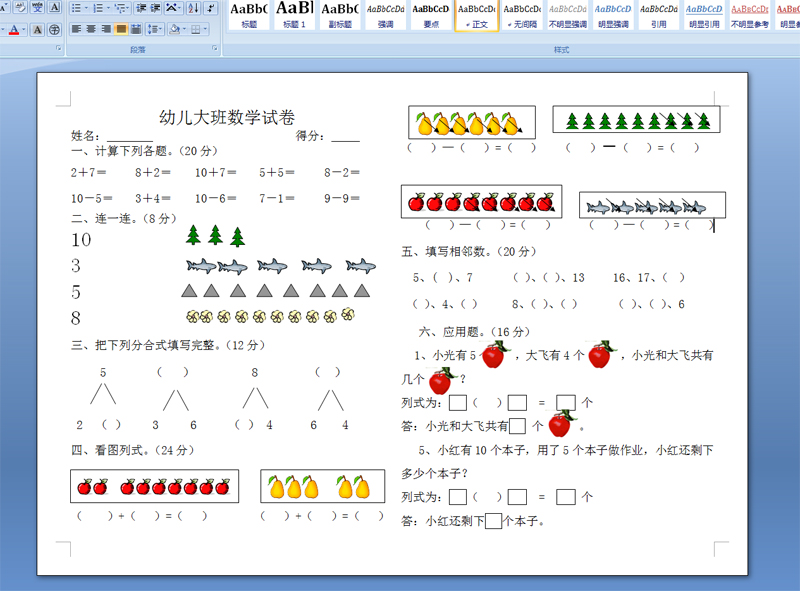This screenshot has height=591, width=800.
Task: Open the Font dialog launcher
Action: [x=59, y=48]
